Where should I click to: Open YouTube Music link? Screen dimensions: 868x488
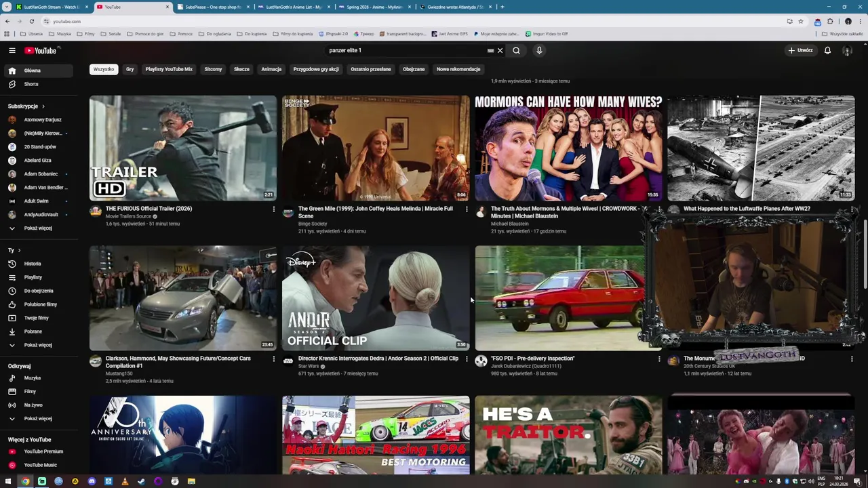click(39, 465)
